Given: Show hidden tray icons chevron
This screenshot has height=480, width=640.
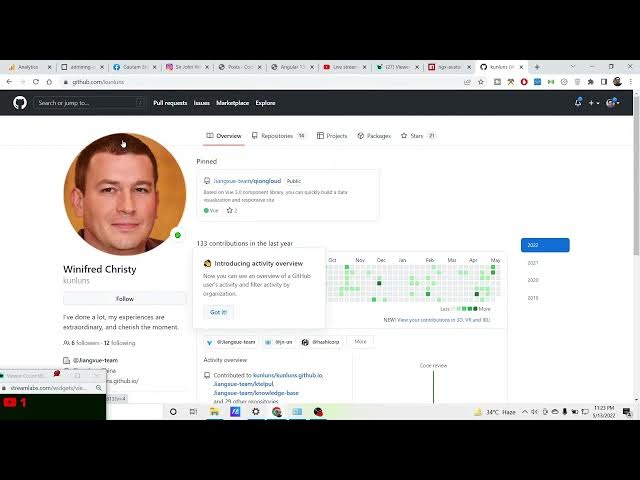Looking at the screenshot, I should point(525,412).
